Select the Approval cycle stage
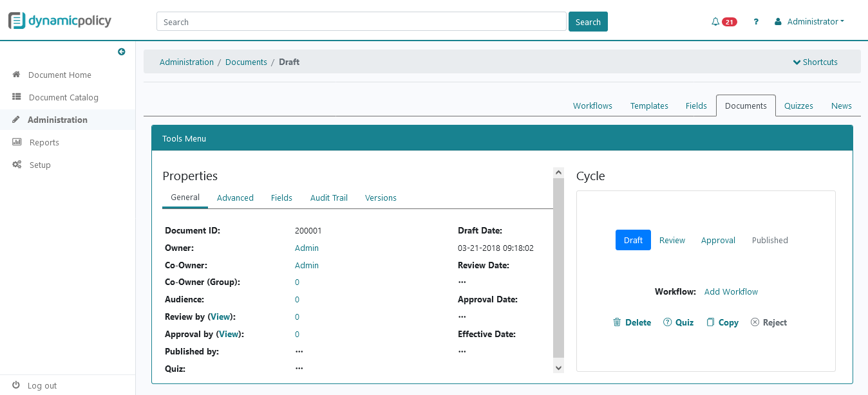868x395 pixels. tap(718, 240)
